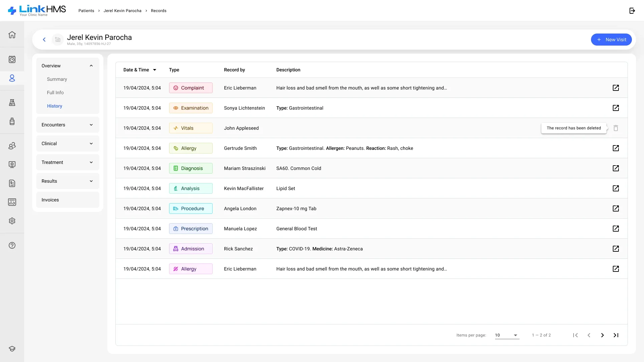Select Summary in Overview menu

[x=57, y=79]
